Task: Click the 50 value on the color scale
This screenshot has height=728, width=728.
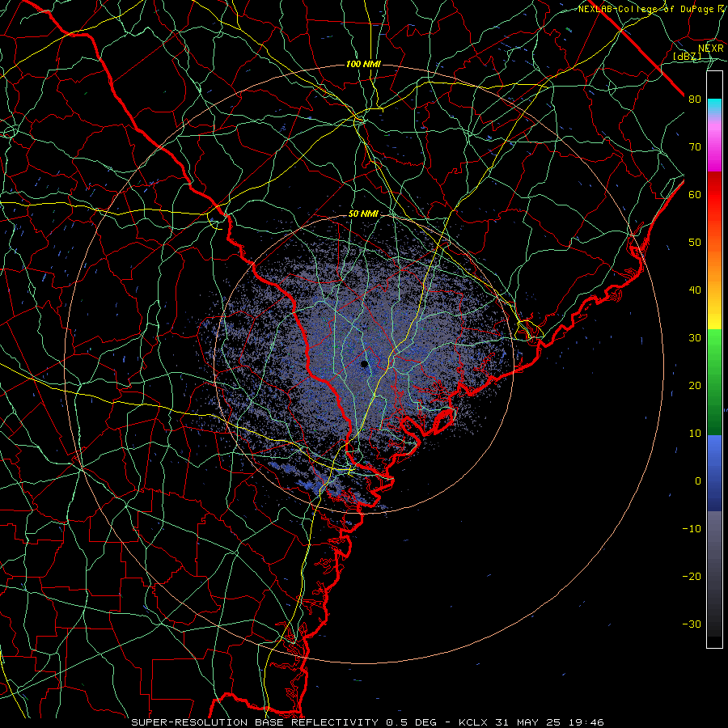Action: (695, 243)
